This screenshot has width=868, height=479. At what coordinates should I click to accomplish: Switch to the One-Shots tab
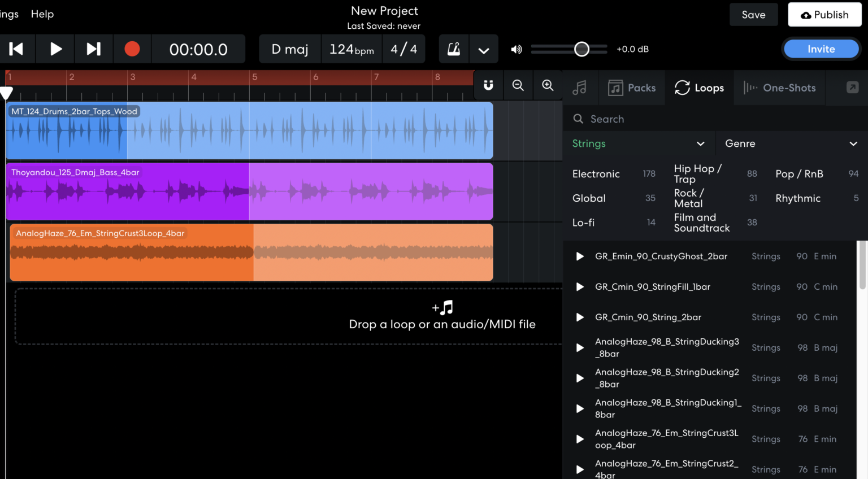pyautogui.click(x=779, y=88)
